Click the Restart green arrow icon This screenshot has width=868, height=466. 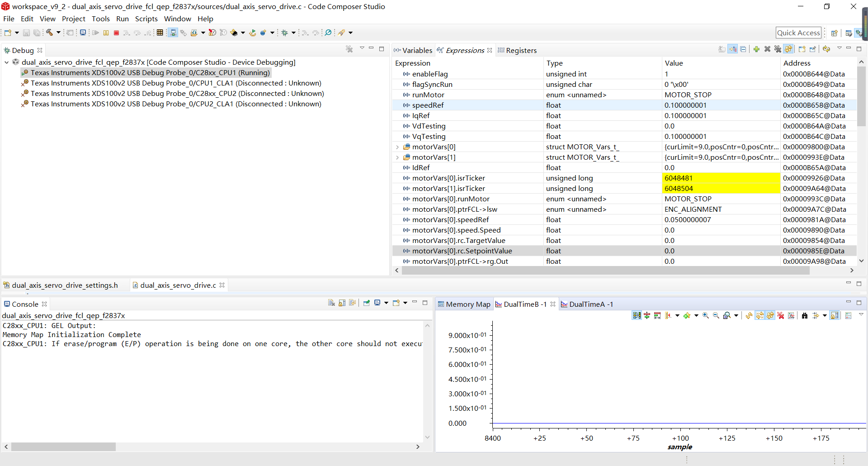click(x=252, y=33)
